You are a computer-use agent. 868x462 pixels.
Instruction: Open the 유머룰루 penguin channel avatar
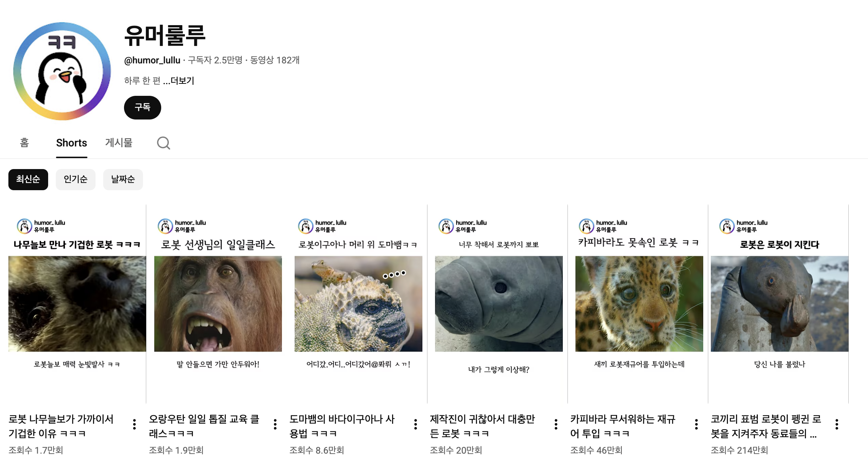point(62,71)
